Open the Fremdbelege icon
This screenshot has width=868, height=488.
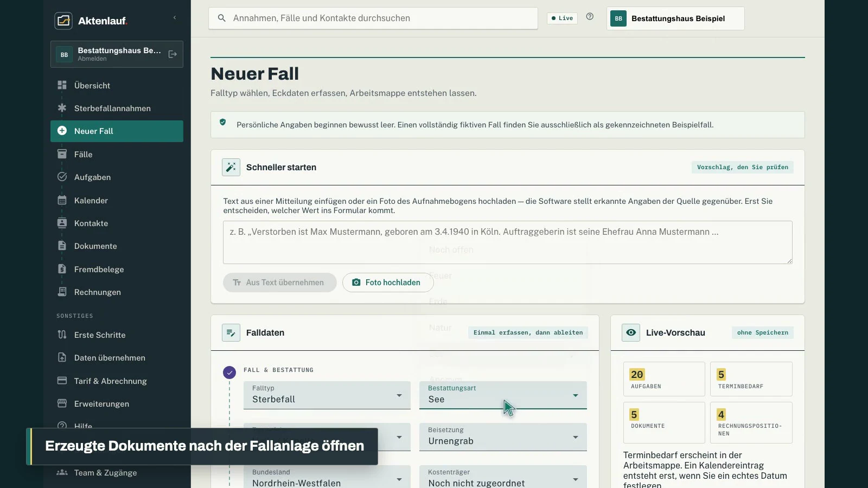pyautogui.click(x=62, y=269)
